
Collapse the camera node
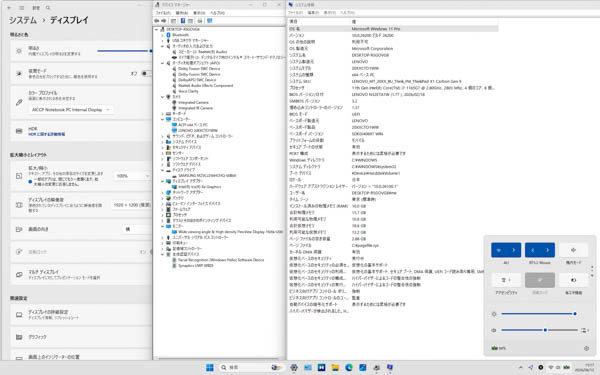tap(162, 97)
